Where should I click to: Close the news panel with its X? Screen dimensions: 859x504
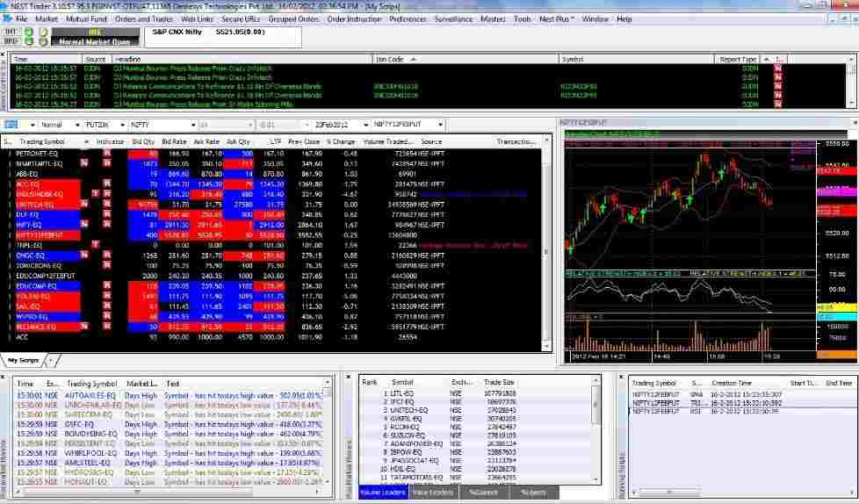[x=4, y=54]
